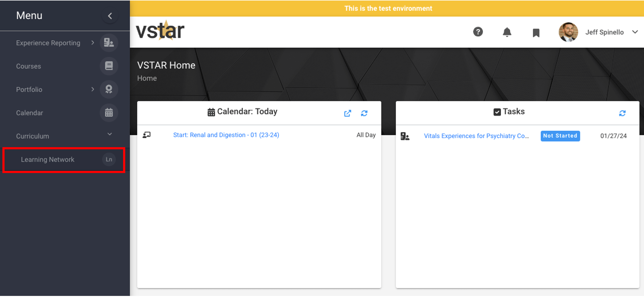Click the All Day event time label
The height and width of the screenshot is (297, 644).
pos(366,135)
